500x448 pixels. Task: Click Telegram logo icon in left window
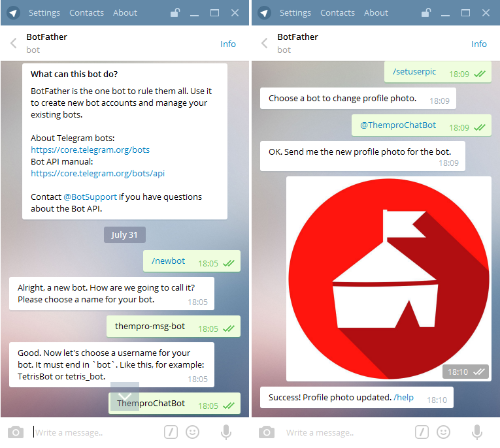click(13, 13)
